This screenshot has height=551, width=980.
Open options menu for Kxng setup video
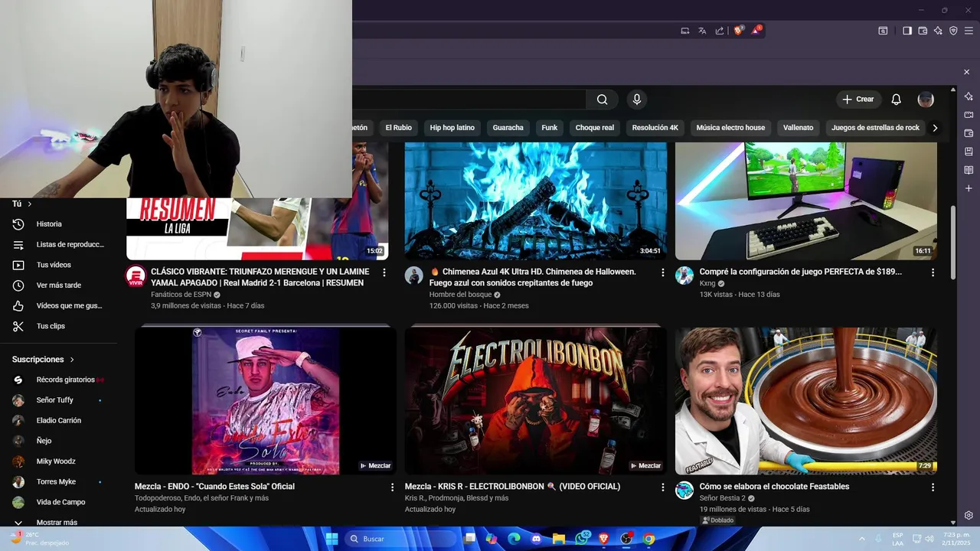[933, 272]
